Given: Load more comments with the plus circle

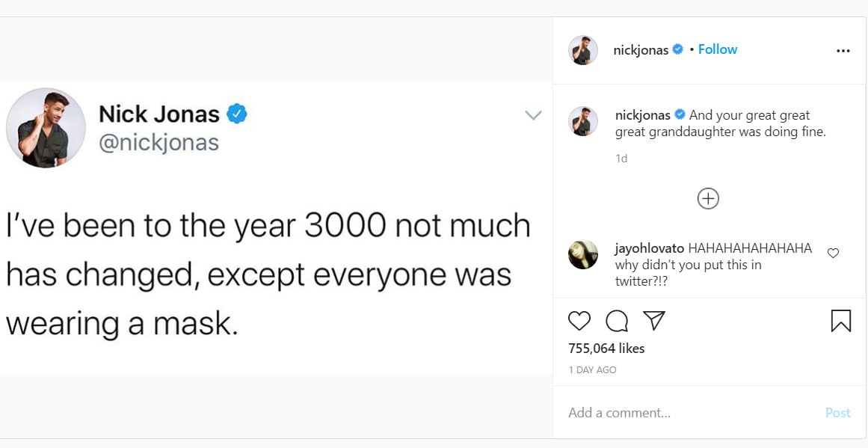Looking at the screenshot, I should point(708,198).
